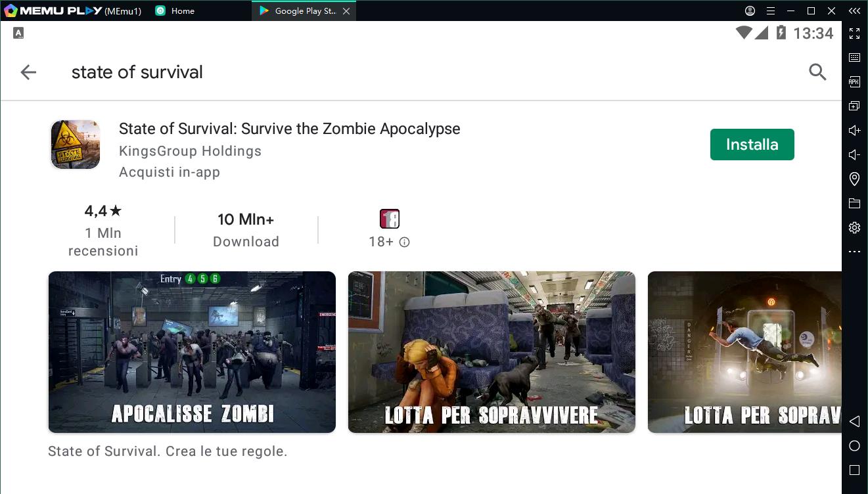The width and height of the screenshot is (868, 494).
Task: Create a new instance via the multi-window icon
Action: [x=854, y=105]
